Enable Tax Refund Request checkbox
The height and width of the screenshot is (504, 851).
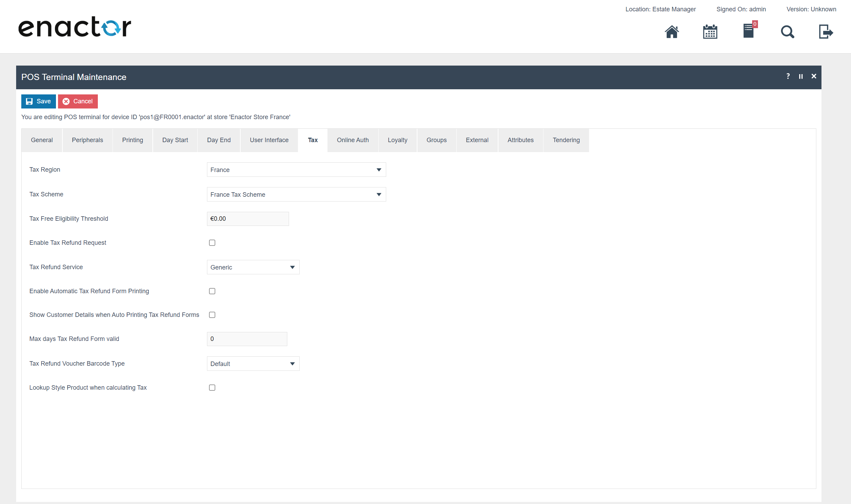[x=212, y=243]
